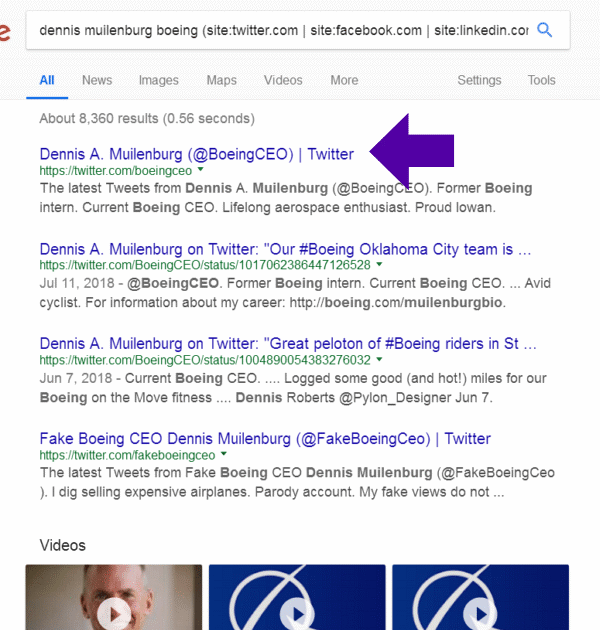Switch to the News tab
This screenshot has height=630, width=600.
(x=97, y=80)
